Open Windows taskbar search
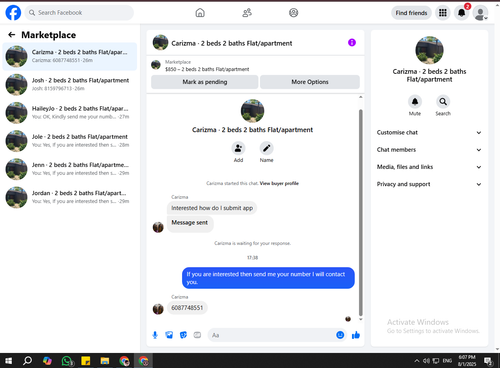The image size is (500, 368). coord(28,361)
